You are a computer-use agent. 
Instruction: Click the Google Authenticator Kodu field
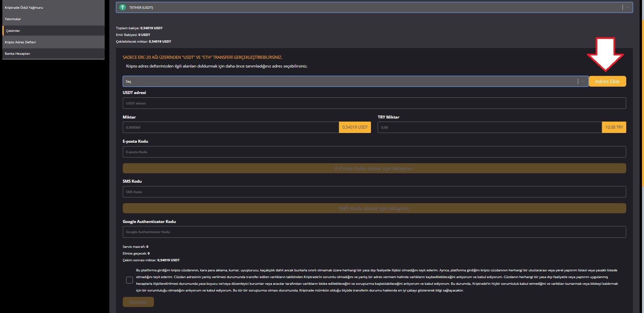(374, 232)
